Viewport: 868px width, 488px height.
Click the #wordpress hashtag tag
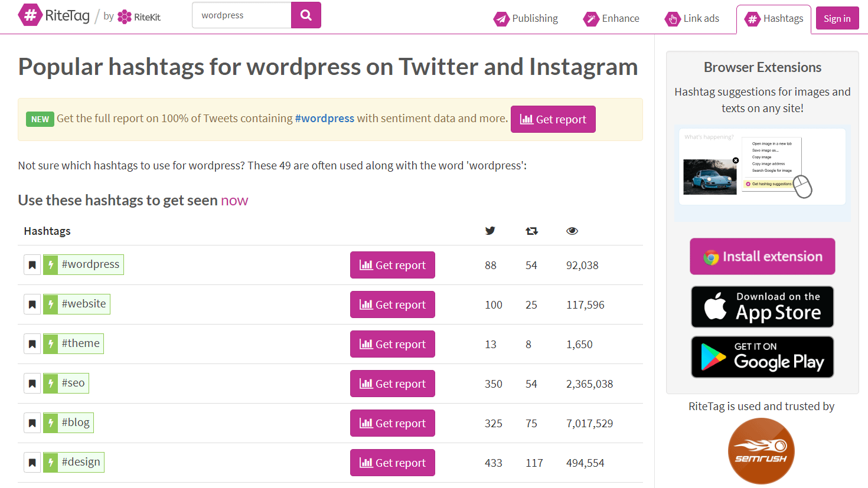pyautogui.click(x=83, y=264)
